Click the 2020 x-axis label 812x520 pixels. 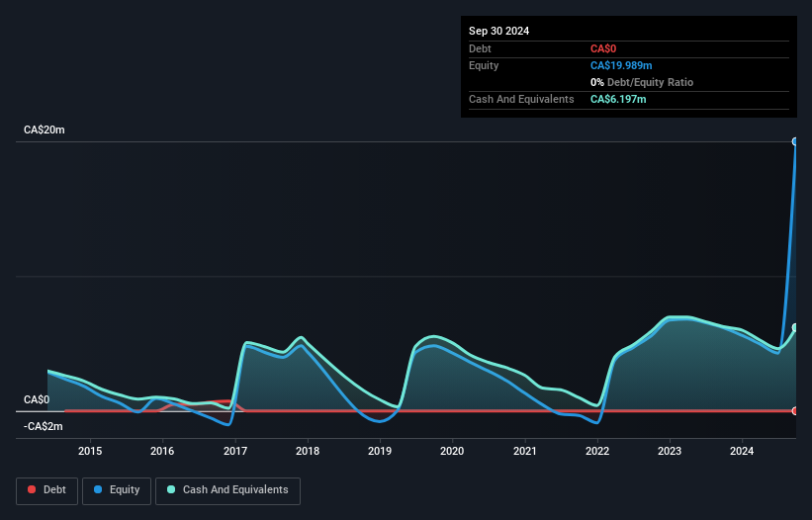452,451
